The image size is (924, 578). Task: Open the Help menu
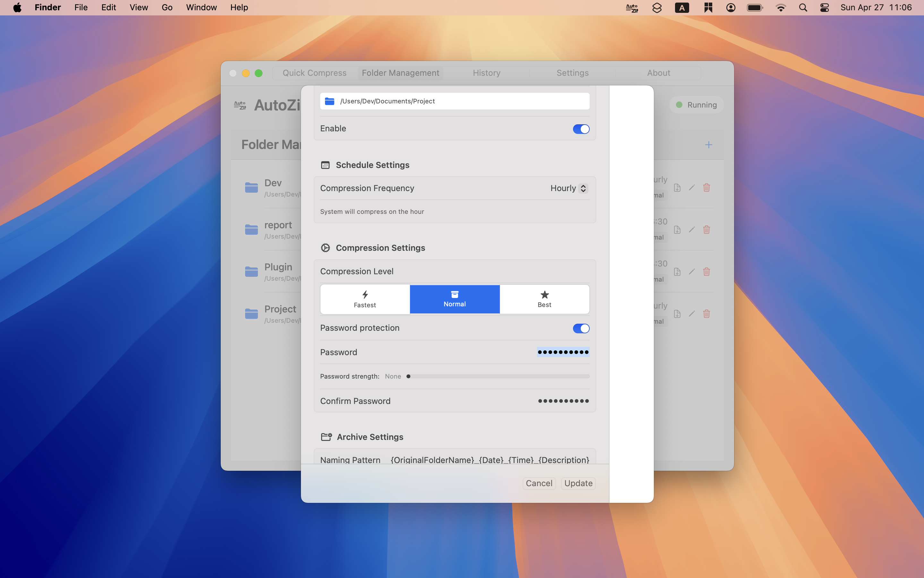click(239, 8)
